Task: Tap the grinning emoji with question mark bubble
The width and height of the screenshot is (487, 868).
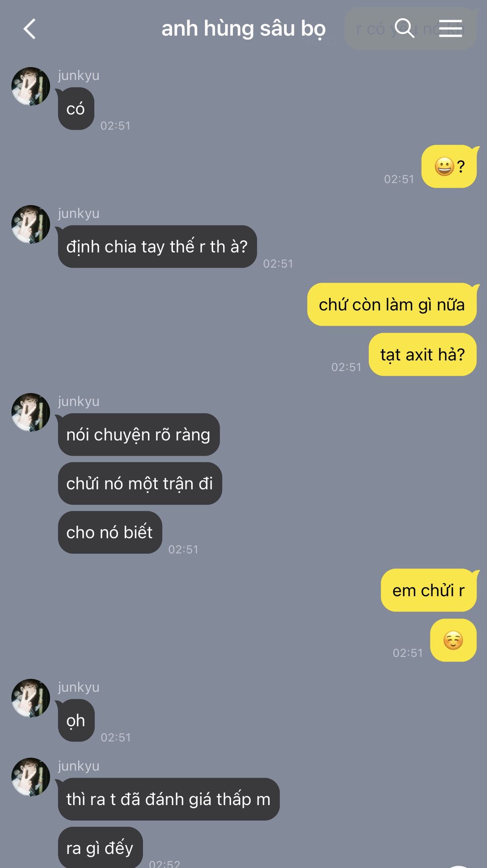Action: (449, 166)
